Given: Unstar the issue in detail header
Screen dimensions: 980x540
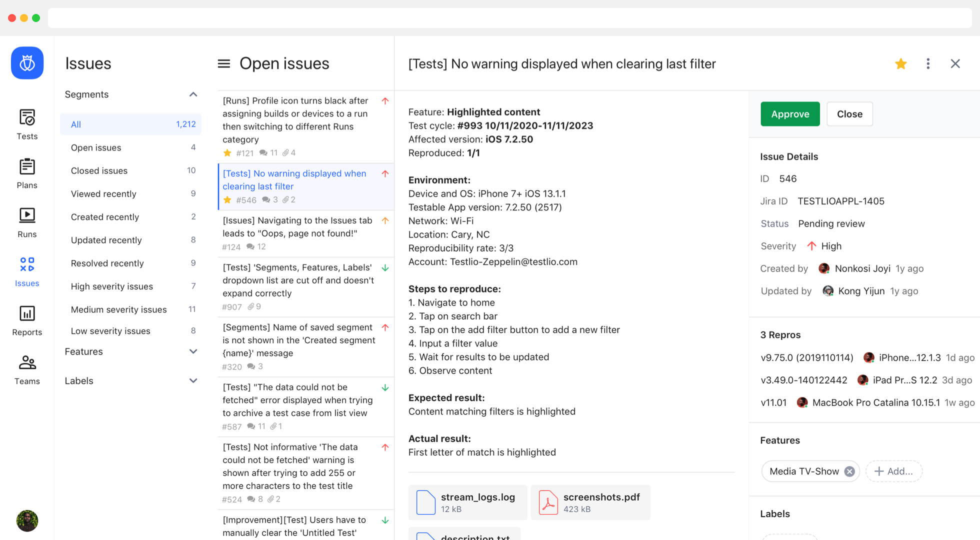Looking at the screenshot, I should 901,63.
